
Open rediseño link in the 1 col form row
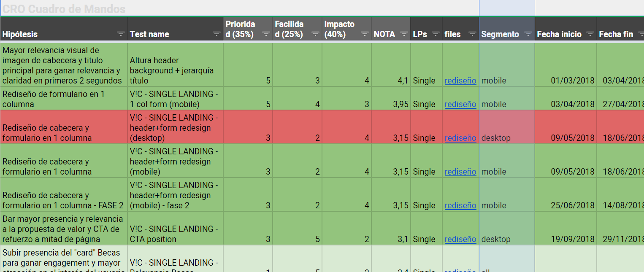tap(460, 104)
